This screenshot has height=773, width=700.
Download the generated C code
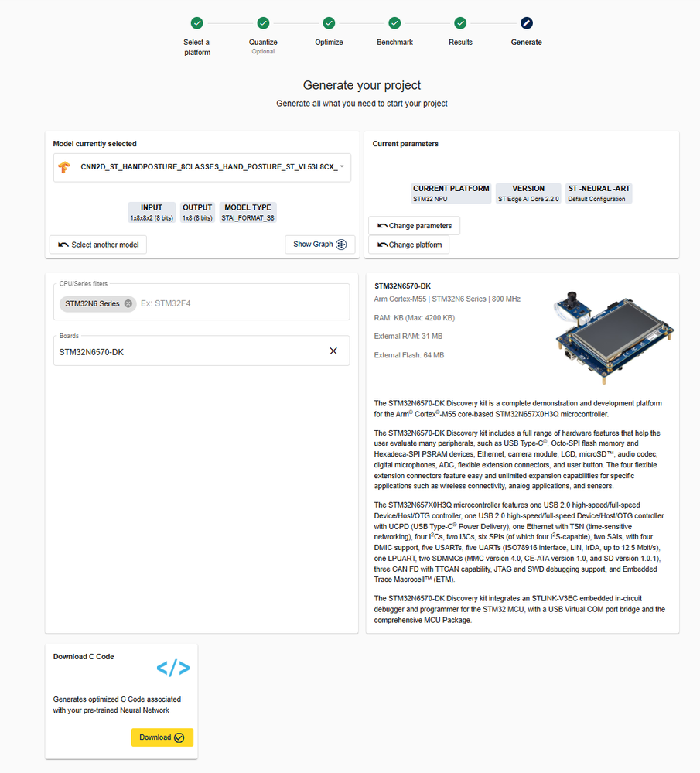point(162,737)
